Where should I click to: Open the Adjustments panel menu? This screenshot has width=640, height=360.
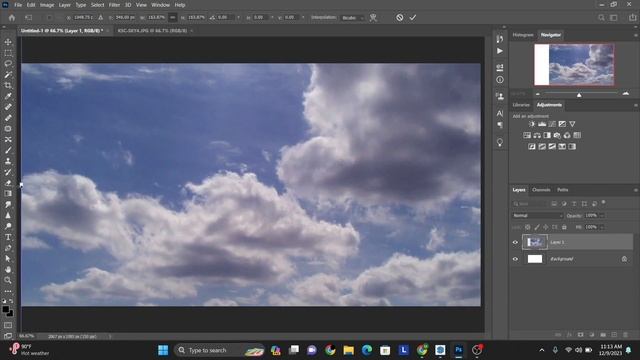636,105
